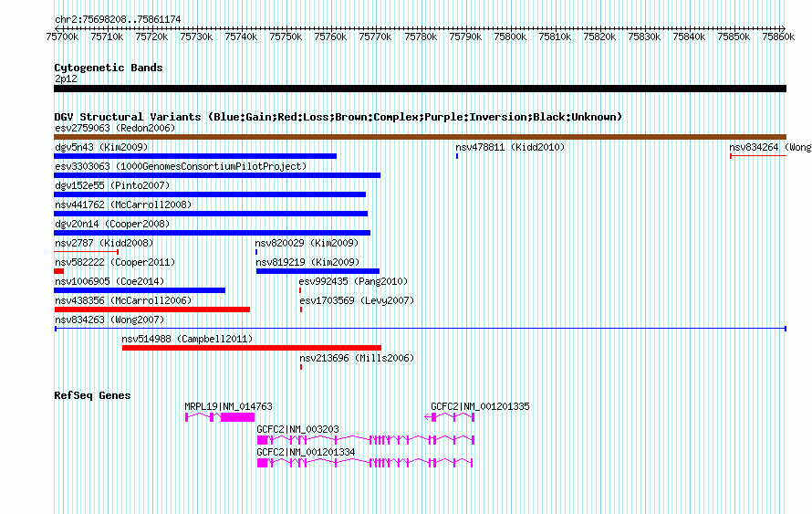
Task: Click the MRPL19 NM_014763 gene glyph
Action: 220,417
